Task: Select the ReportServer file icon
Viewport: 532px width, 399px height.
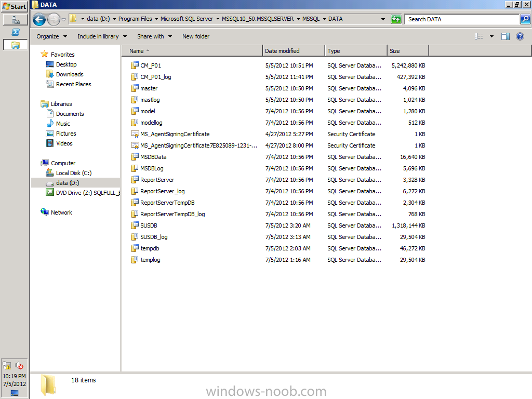Action: tap(135, 179)
